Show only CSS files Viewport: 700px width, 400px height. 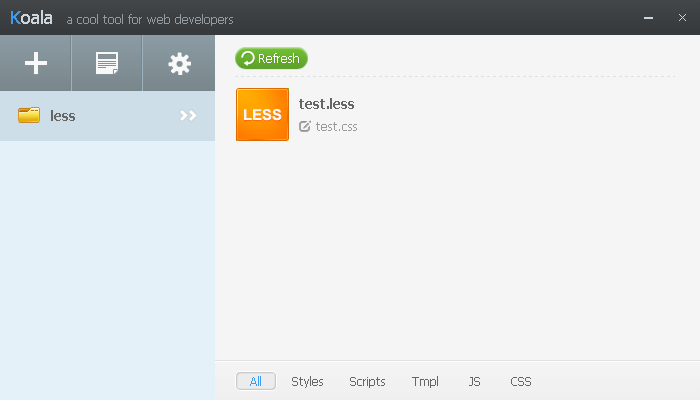521,381
